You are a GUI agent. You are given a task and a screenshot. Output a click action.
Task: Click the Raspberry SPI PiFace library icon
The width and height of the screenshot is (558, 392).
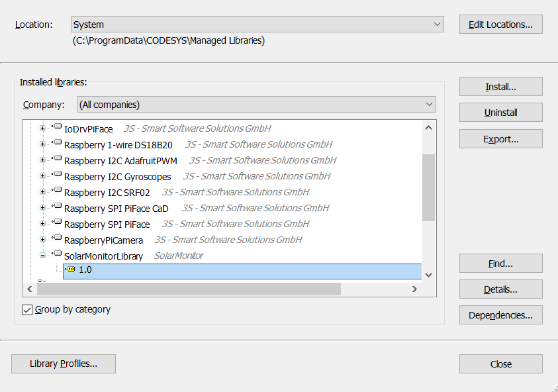[57, 222]
